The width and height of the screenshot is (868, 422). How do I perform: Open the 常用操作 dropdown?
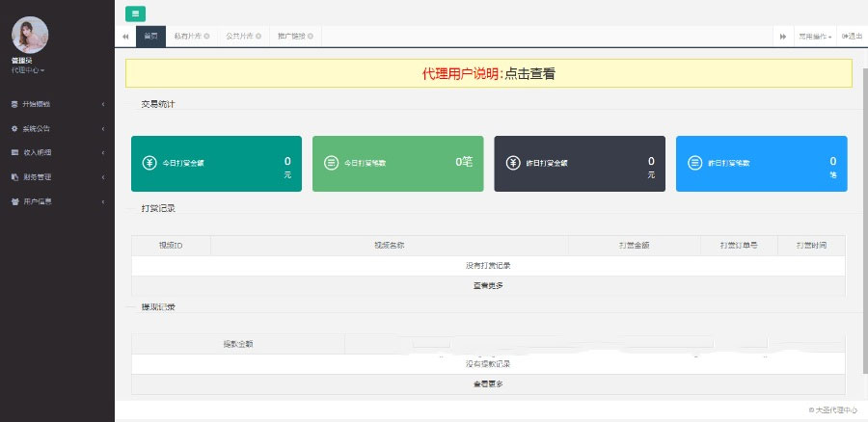click(814, 36)
